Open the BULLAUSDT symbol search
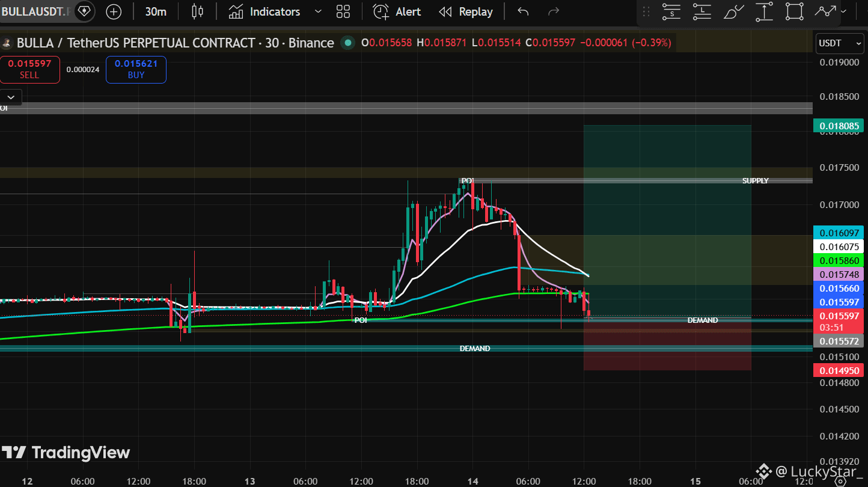Screen dimensions: 868x487 click(x=35, y=11)
